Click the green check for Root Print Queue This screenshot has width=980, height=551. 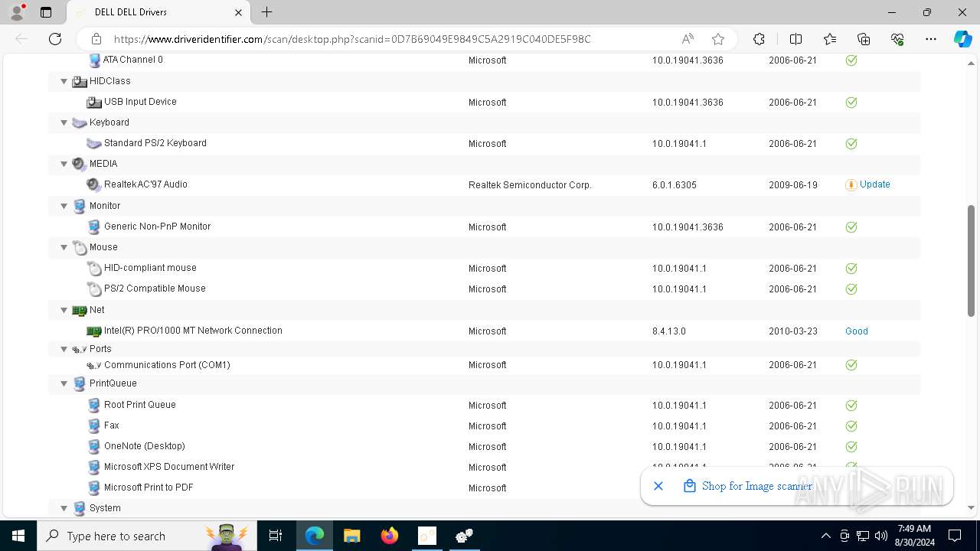pyautogui.click(x=851, y=405)
